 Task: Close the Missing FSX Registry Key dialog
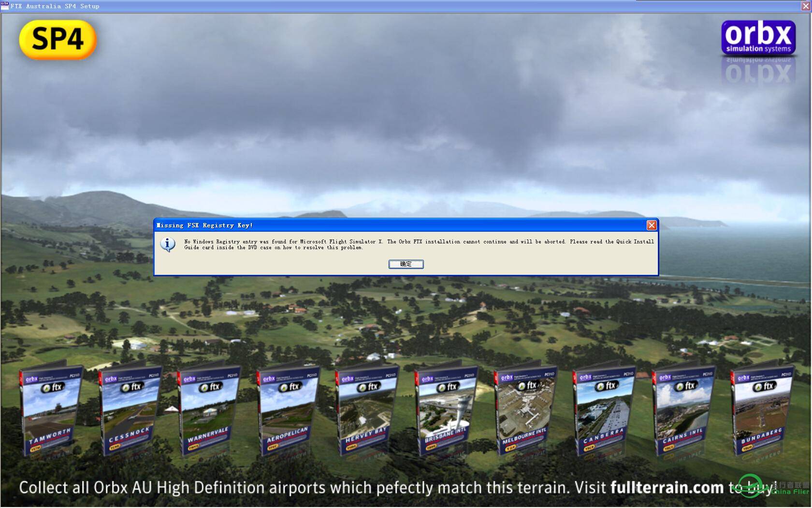pyautogui.click(x=652, y=225)
